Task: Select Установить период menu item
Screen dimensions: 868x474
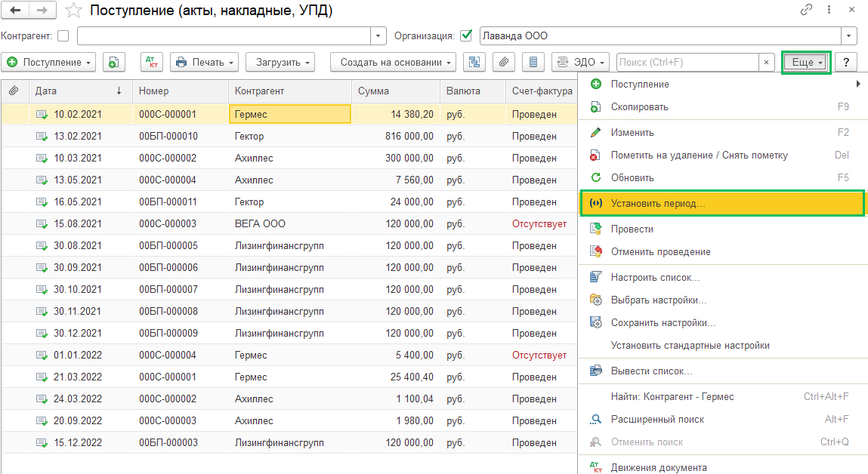Action: pos(657,204)
